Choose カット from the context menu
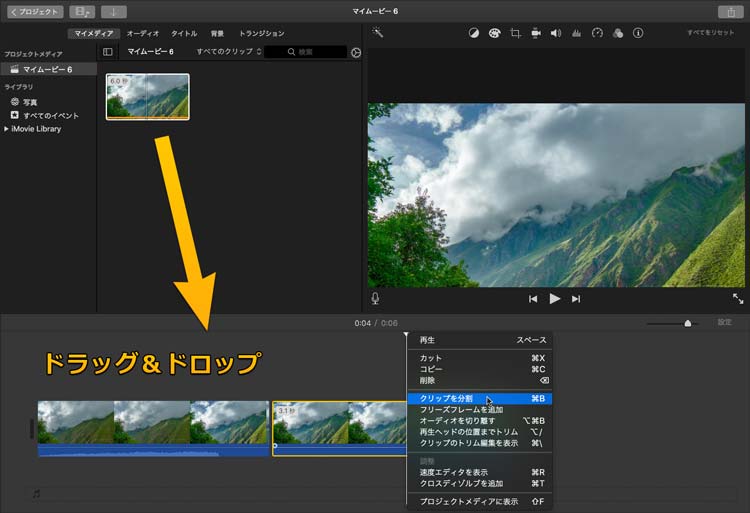This screenshot has height=513, width=750. coord(480,358)
